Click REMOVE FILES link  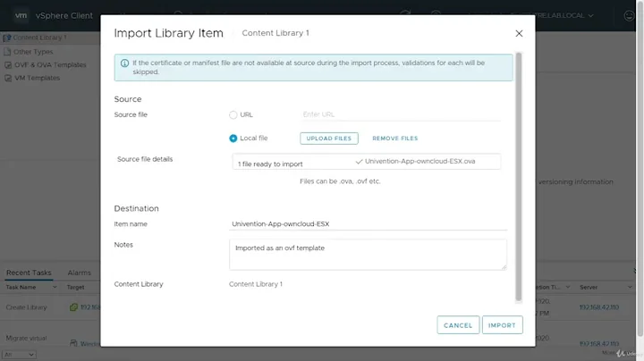click(395, 139)
